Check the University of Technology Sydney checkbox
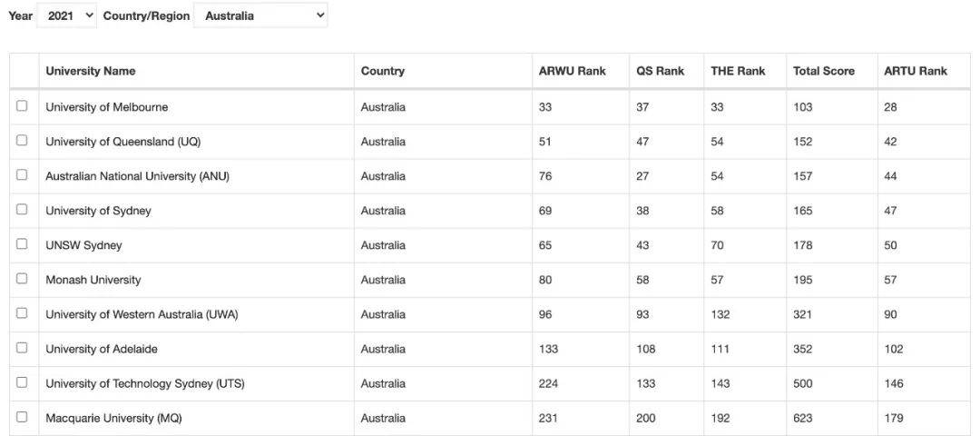Viewport: 980px width, 436px height. [22, 382]
